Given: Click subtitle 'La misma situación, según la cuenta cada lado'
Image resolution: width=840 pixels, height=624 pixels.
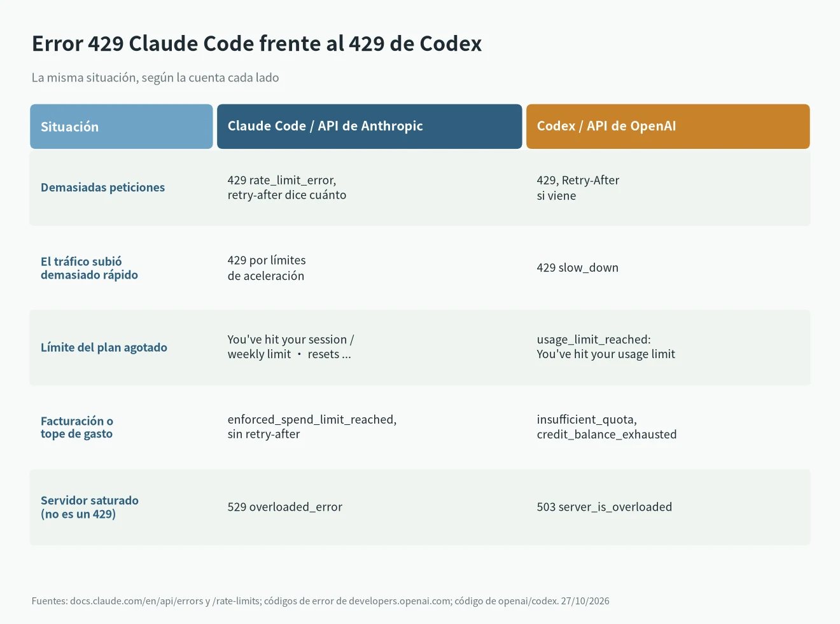Looking at the screenshot, I should pos(155,78).
